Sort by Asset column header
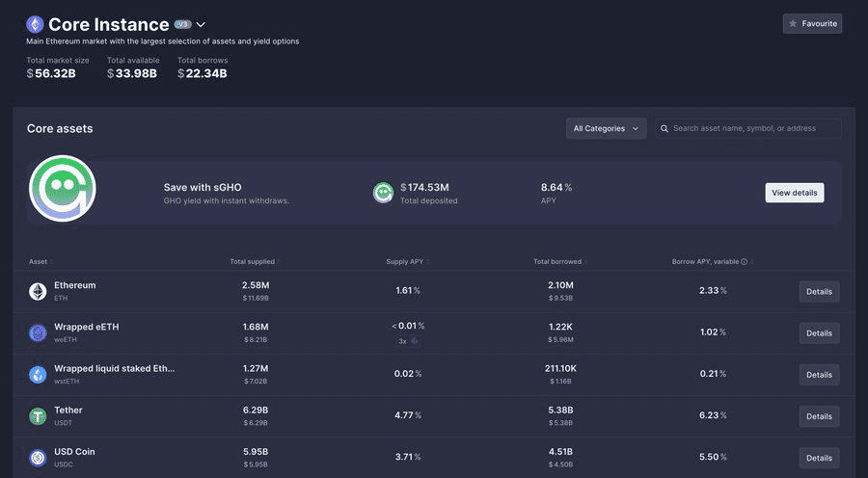 41,261
